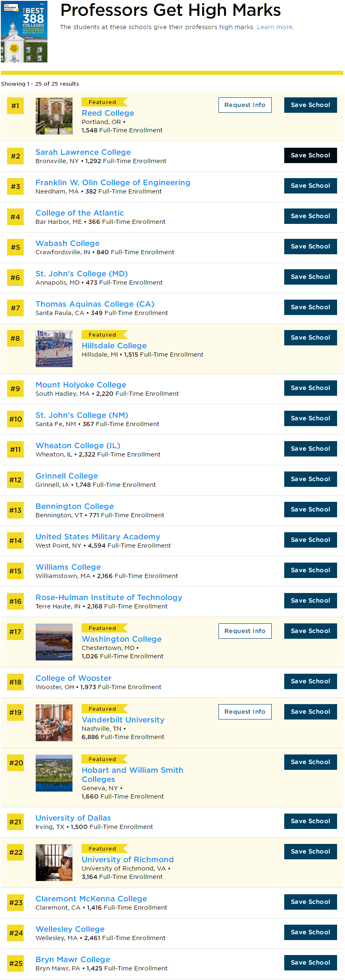Request info for Reed College
Screen dimensions: 345x980
pos(245,105)
